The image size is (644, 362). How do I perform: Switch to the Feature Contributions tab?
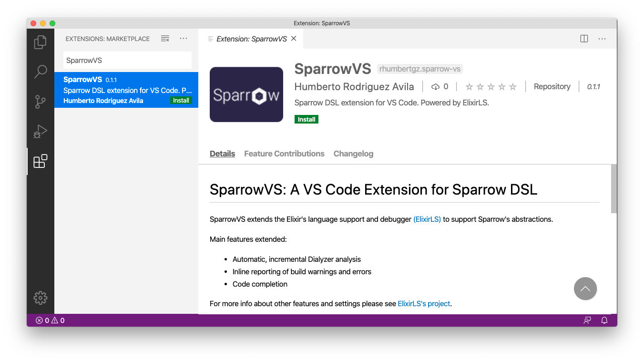284,154
